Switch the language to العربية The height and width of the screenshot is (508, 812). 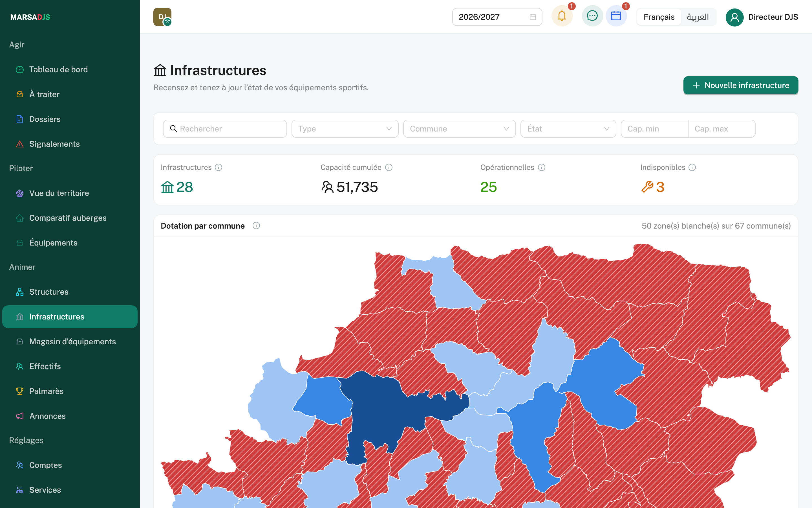point(698,17)
